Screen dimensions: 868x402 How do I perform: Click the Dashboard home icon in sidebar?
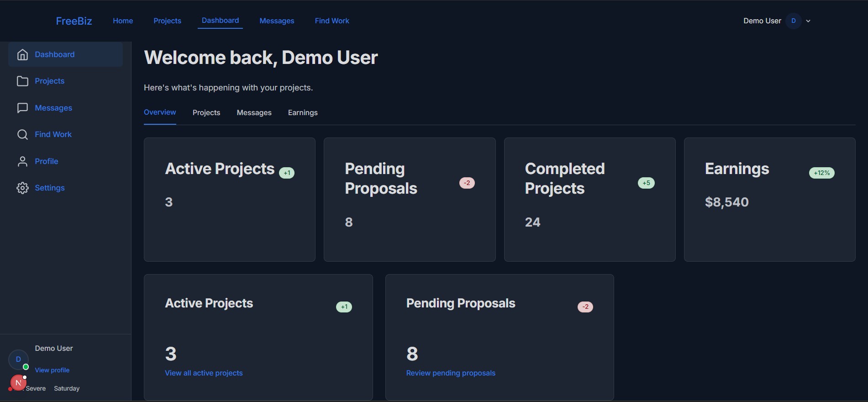pyautogui.click(x=22, y=55)
